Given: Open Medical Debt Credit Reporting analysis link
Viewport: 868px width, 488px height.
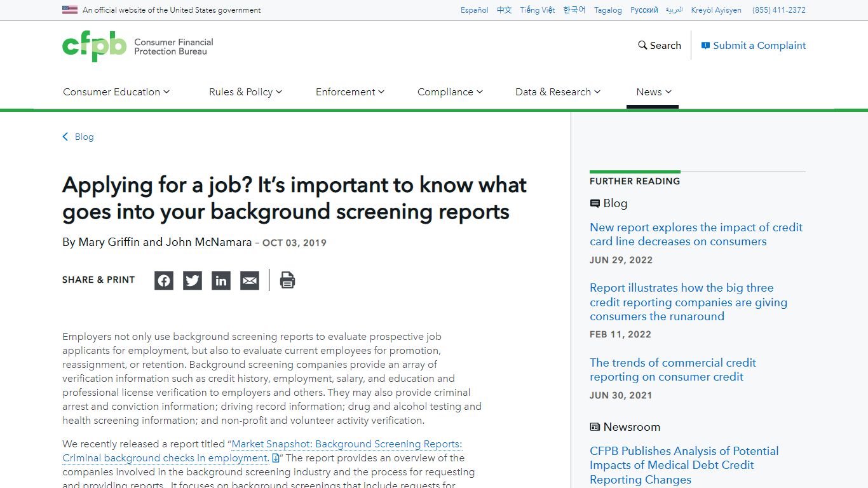Looking at the screenshot, I should pos(684,465).
